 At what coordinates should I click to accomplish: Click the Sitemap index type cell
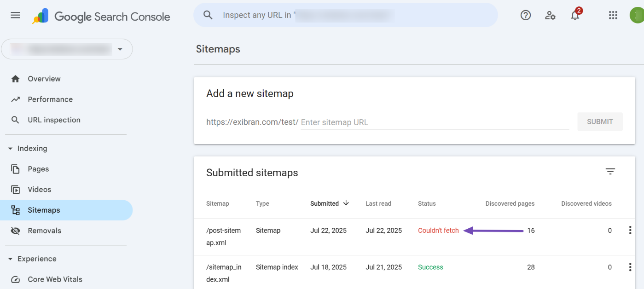277,267
